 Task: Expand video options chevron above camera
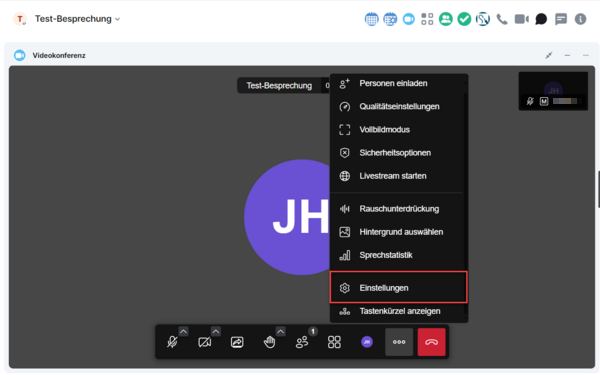(x=216, y=331)
